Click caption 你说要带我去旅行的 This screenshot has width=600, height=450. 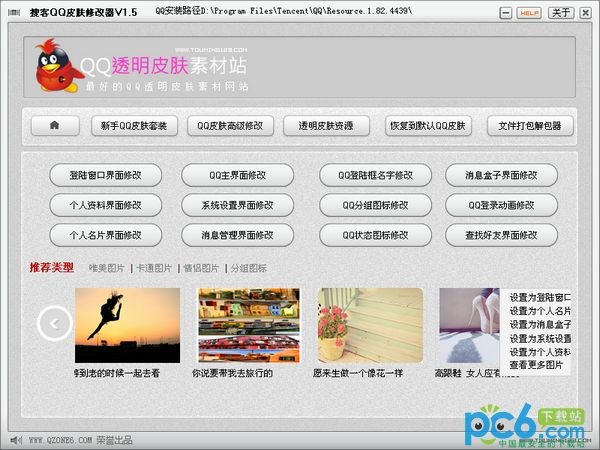pyautogui.click(x=232, y=373)
